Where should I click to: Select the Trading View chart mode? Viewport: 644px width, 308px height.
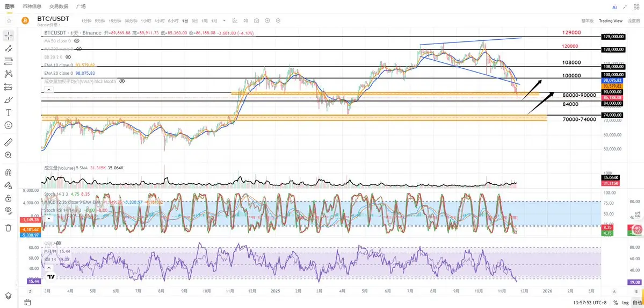(x=610, y=20)
